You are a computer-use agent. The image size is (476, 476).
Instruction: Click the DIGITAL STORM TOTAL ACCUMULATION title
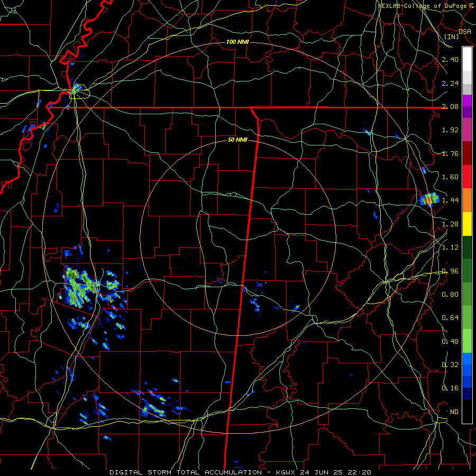point(186,472)
